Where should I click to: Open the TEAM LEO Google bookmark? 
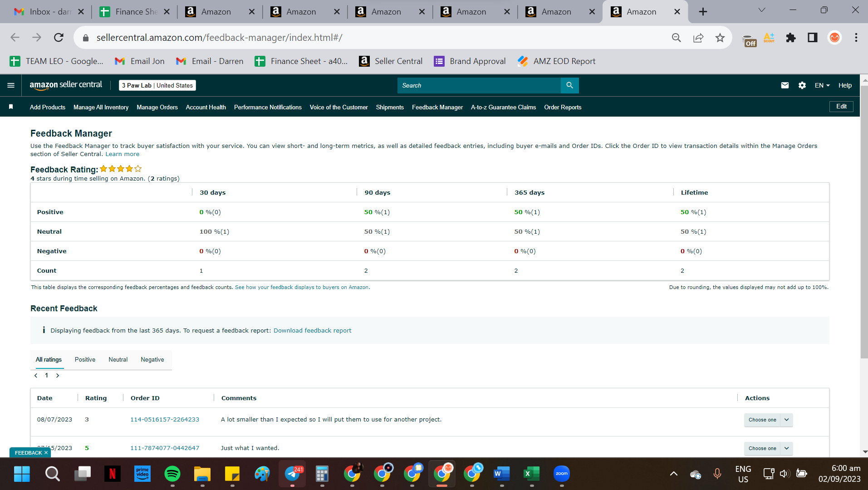[57, 61]
